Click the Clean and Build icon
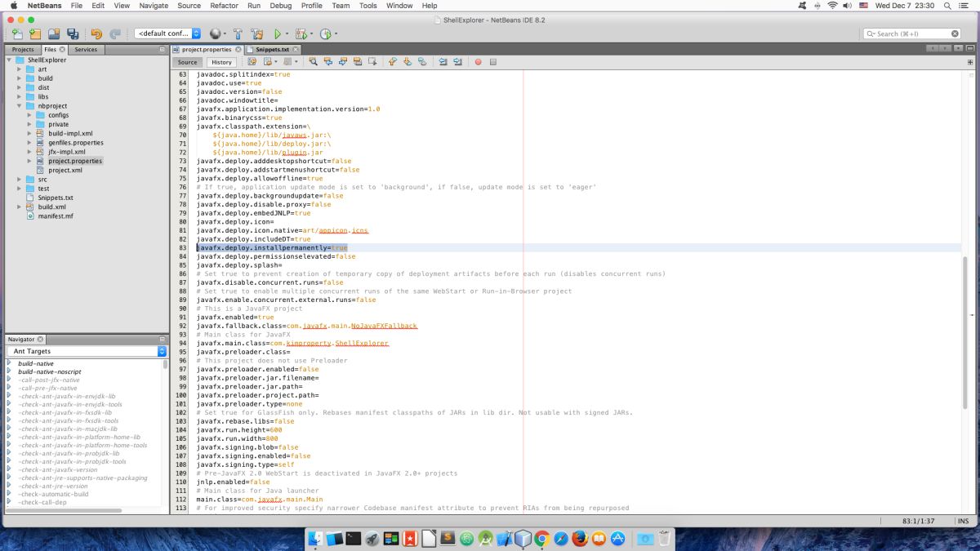This screenshot has width=980, height=551. pos(257,33)
